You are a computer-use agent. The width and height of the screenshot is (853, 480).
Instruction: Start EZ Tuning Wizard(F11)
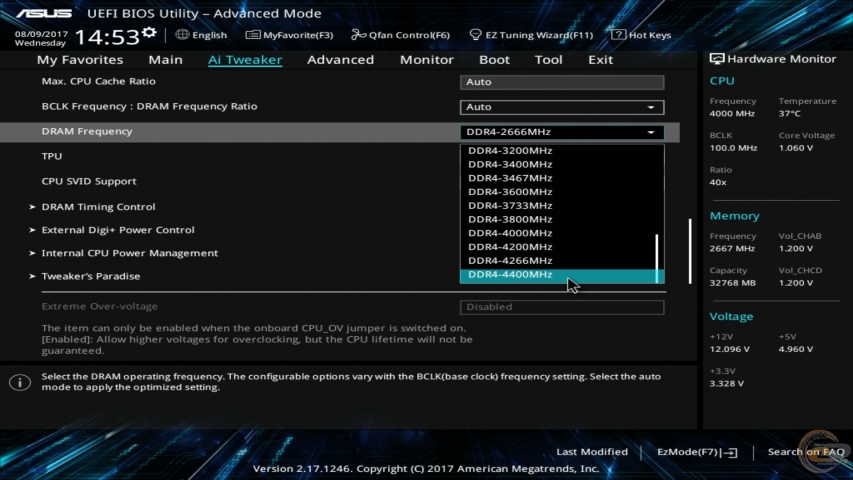point(539,35)
